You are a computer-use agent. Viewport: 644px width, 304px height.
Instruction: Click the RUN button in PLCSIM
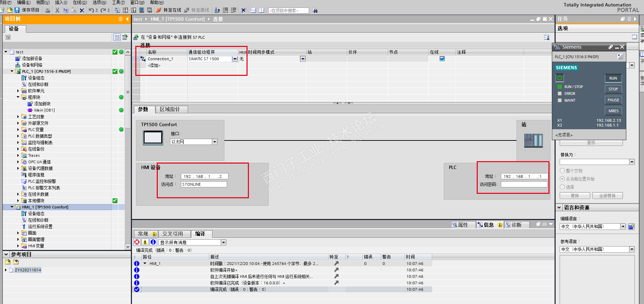point(613,78)
